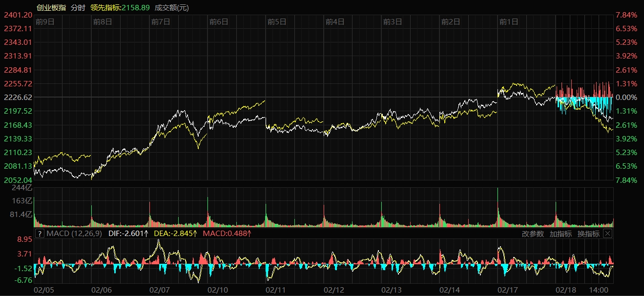Viewport: 644px width, 296px height.
Task: Click the 创业板指 index title
Action: pos(51,7)
